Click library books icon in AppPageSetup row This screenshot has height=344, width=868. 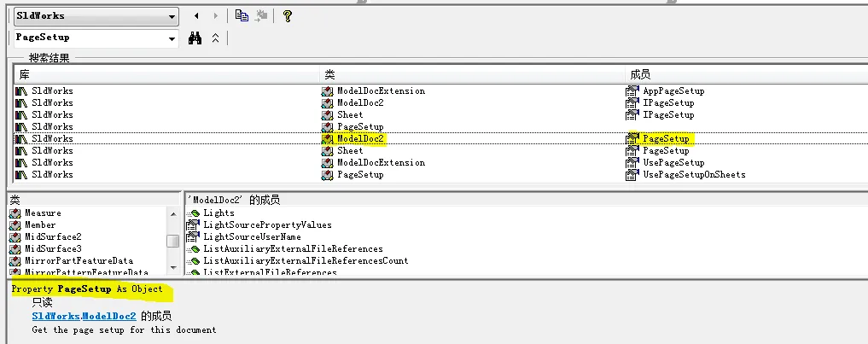pos(21,90)
